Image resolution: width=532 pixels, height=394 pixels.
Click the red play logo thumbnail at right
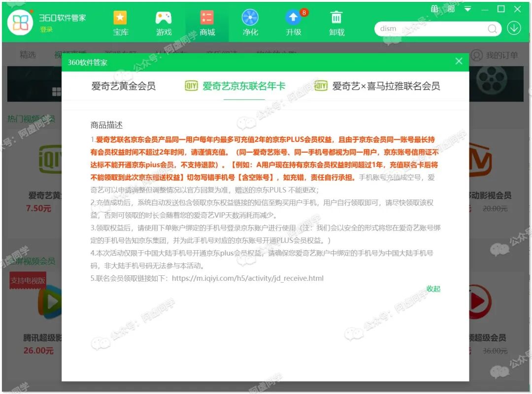480,302
